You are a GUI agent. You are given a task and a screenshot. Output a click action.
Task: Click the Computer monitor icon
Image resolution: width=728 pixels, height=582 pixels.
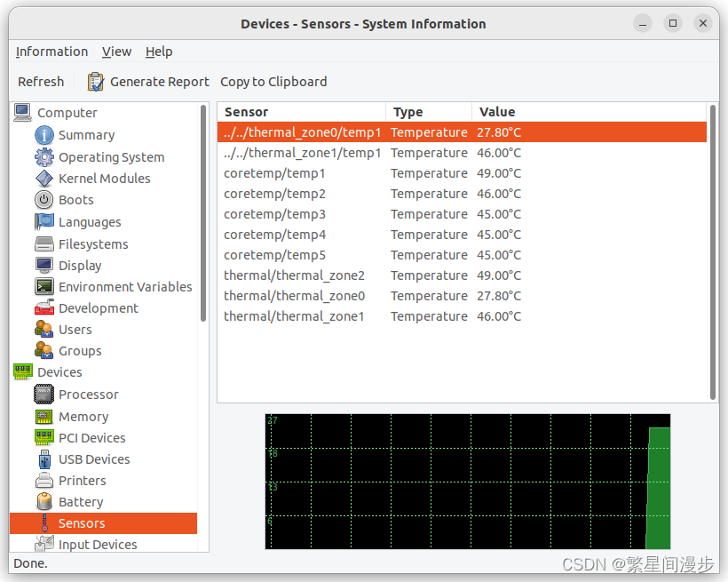coord(22,113)
